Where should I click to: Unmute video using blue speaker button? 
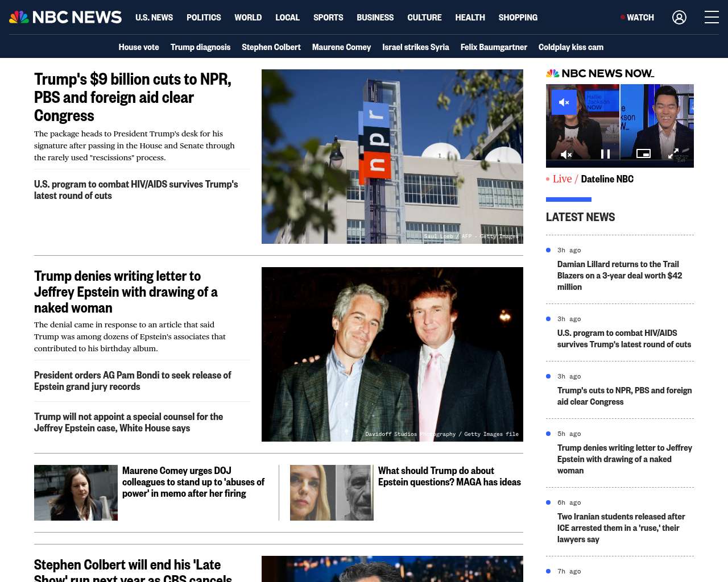564,102
